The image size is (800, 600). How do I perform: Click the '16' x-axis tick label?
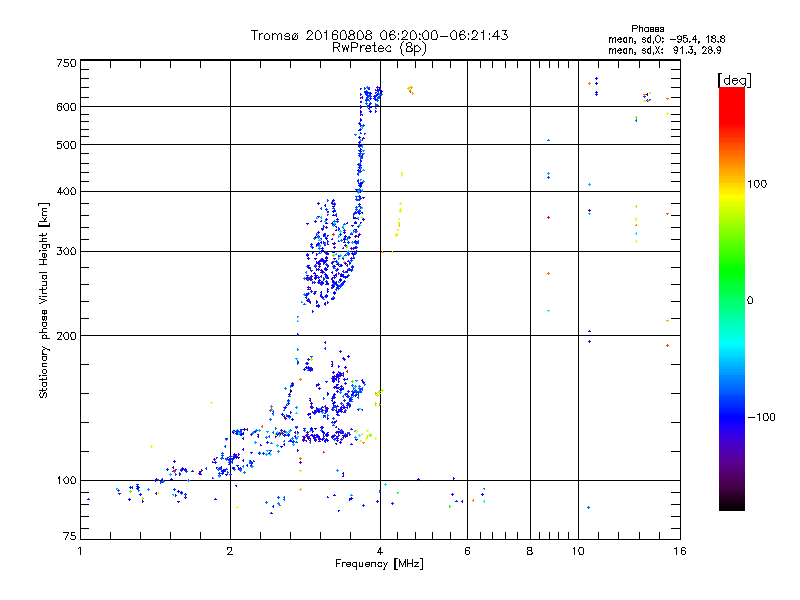(680, 551)
